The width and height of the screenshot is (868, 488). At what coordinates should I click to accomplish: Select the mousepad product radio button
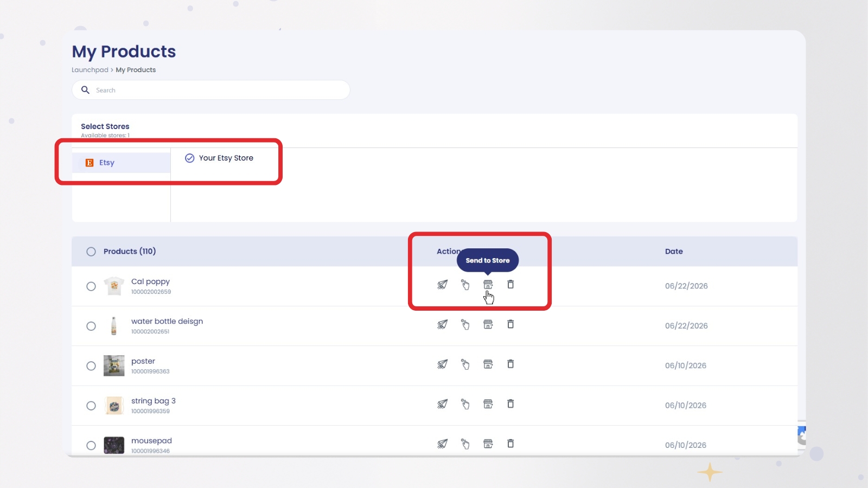(91, 446)
